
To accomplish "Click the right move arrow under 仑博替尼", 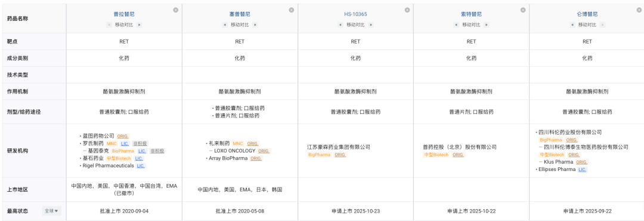I will (x=602, y=24).
